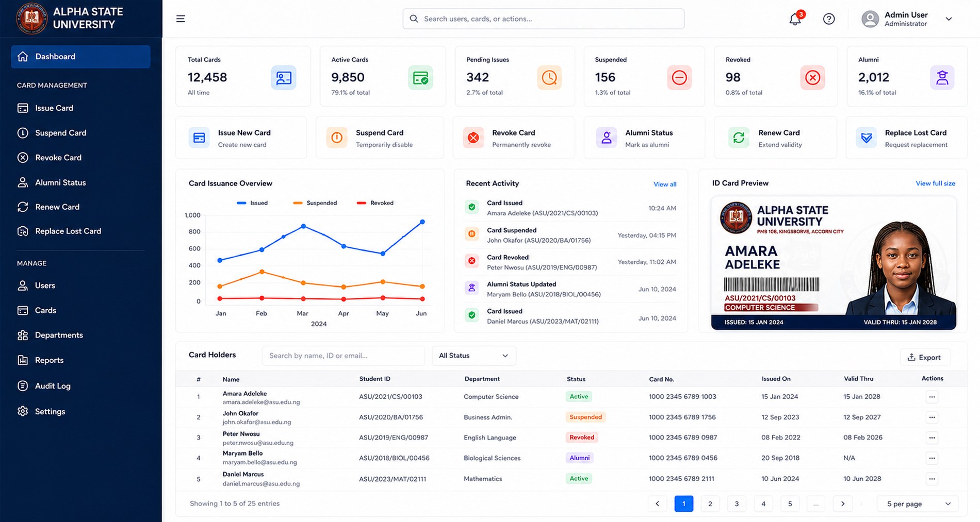Screen dimensions: 980x522
Task: Click the Renew Card quick action
Action: coord(775,138)
